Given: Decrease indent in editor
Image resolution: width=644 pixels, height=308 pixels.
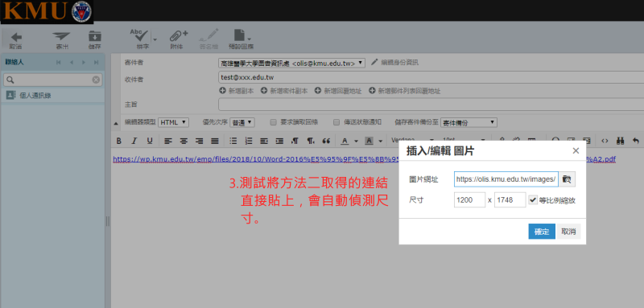Looking at the screenshot, I should 264,141.
